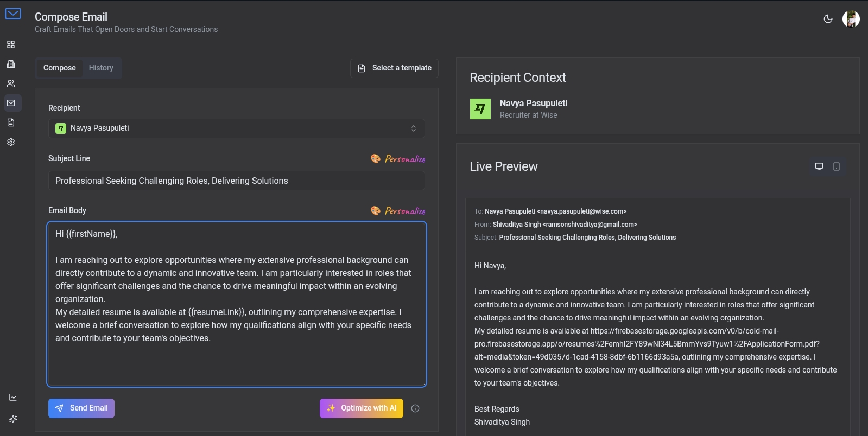Switch to the History tab
This screenshot has width=868, height=436.
coord(101,68)
